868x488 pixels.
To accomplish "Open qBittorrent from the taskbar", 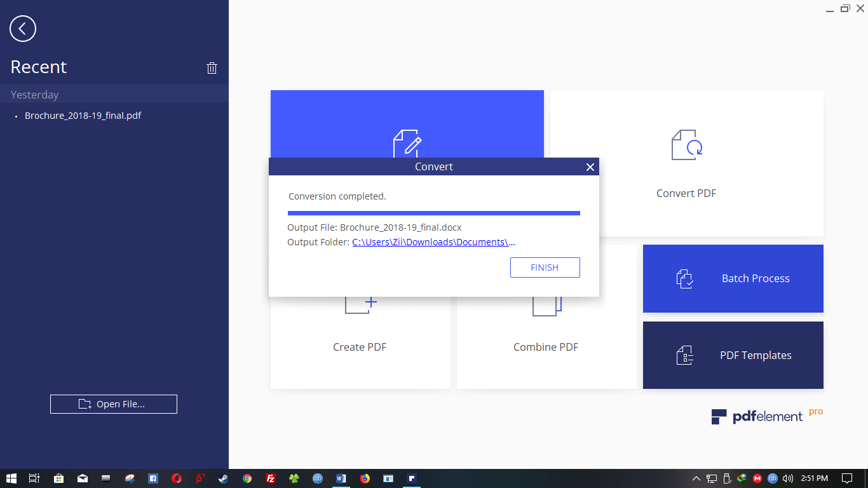I will pos(318,478).
